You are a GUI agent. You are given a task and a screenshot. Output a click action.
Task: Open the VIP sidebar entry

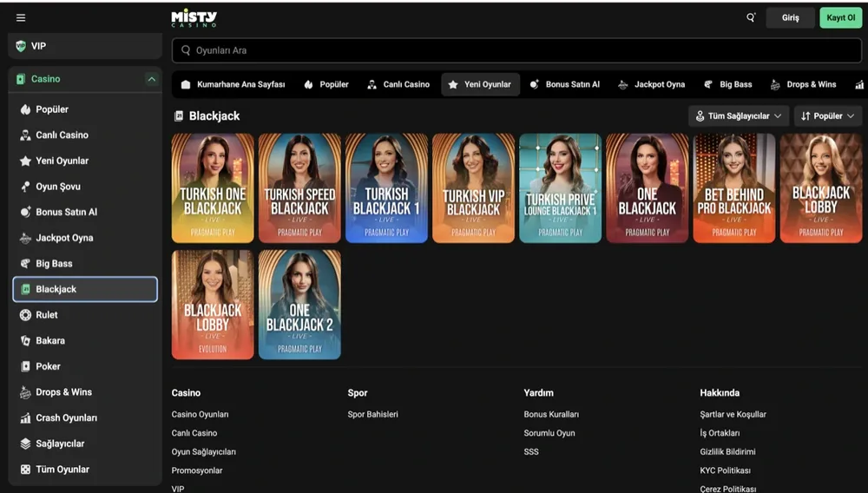click(x=85, y=46)
